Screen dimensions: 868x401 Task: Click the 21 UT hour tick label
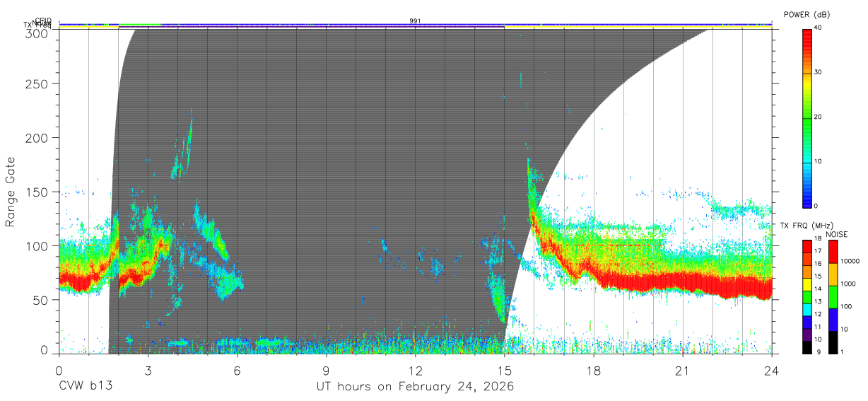click(x=682, y=371)
